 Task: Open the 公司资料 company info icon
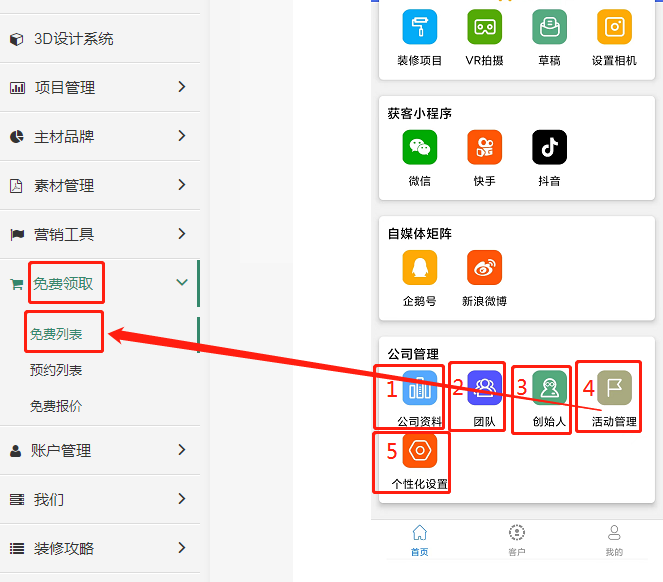419,388
